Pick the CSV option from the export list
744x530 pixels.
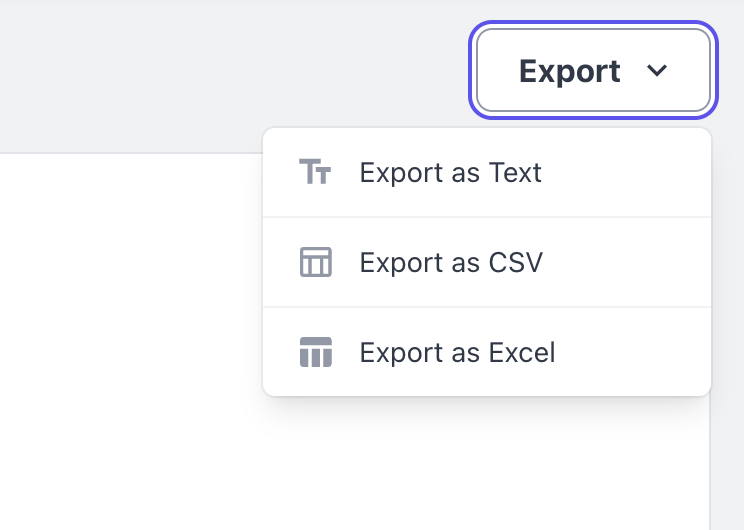pos(487,262)
